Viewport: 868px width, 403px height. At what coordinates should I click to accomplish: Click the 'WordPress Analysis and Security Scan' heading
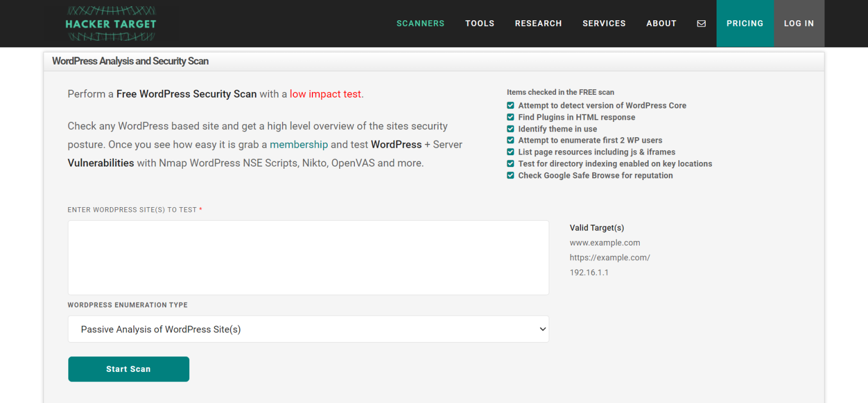click(131, 61)
